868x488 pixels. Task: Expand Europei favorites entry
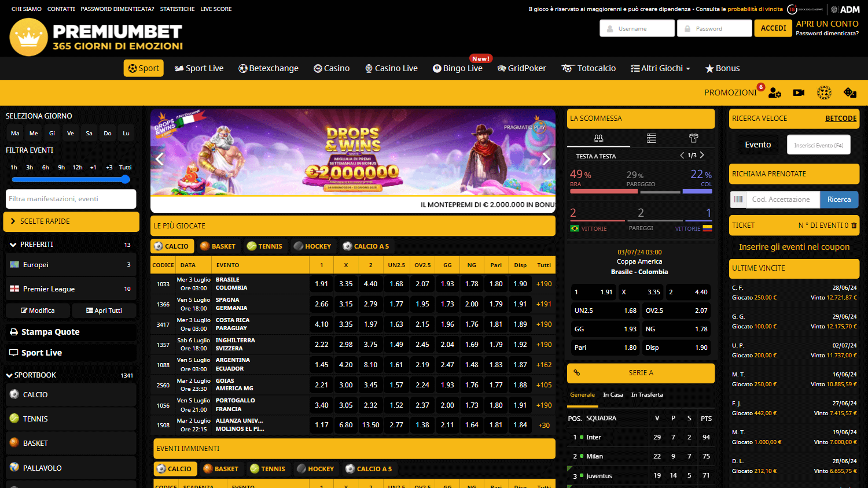click(71, 265)
